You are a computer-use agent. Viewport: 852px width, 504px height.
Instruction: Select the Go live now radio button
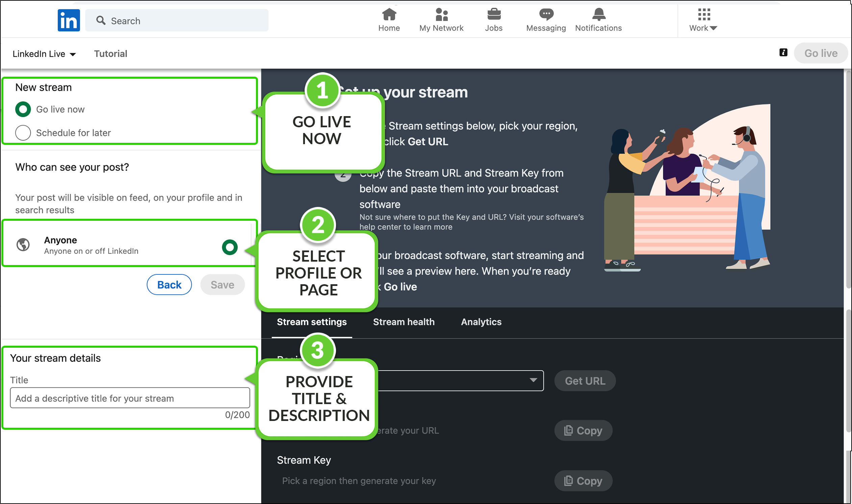click(x=23, y=109)
